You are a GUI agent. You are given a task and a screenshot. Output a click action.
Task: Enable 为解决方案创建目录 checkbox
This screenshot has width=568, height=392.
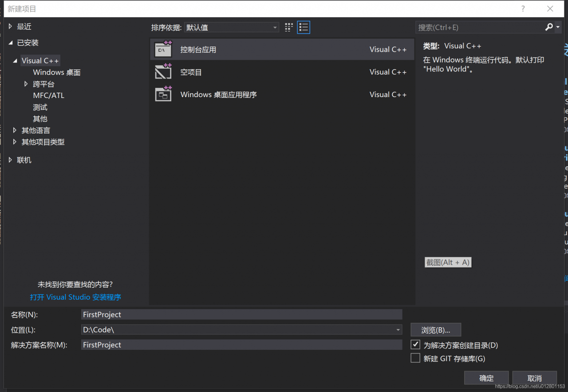[x=415, y=345]
